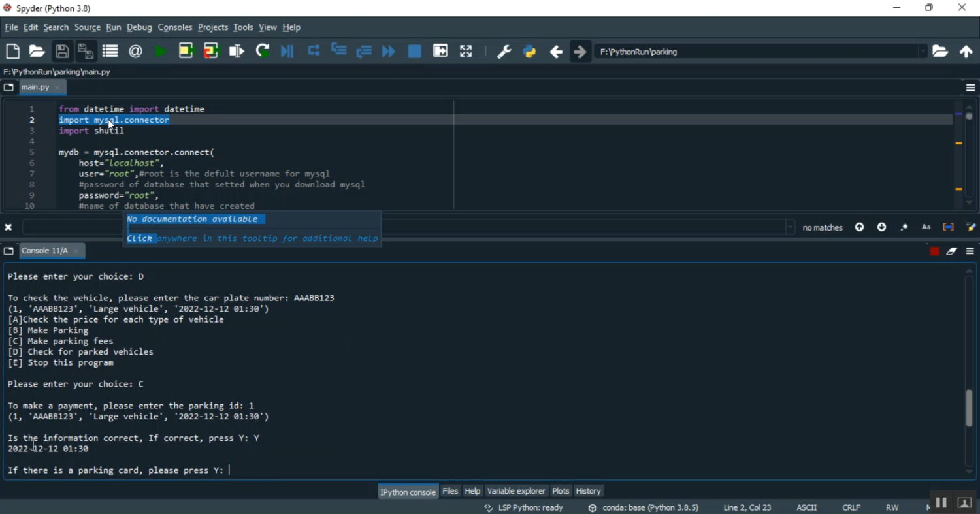Image resolution: width=980 pixels, height=514 pixels.
Task: Expand the working directory path dropdown
Action: pyautogui.click(x=923, y=52)
